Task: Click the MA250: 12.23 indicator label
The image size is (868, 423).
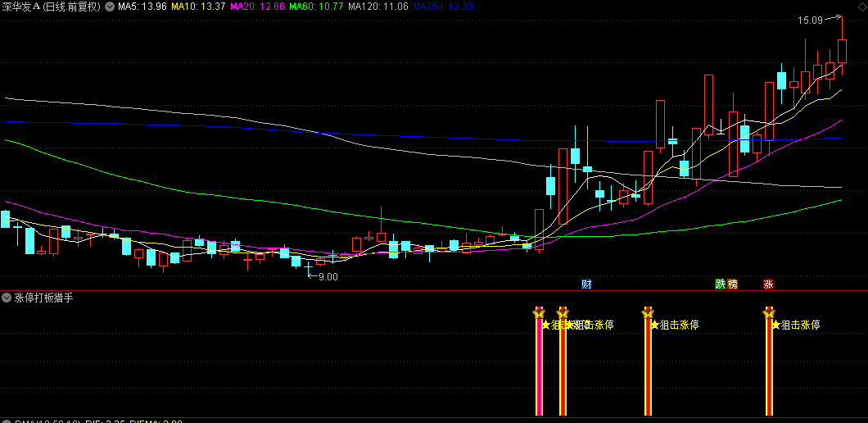Action: tap(442, 7)
